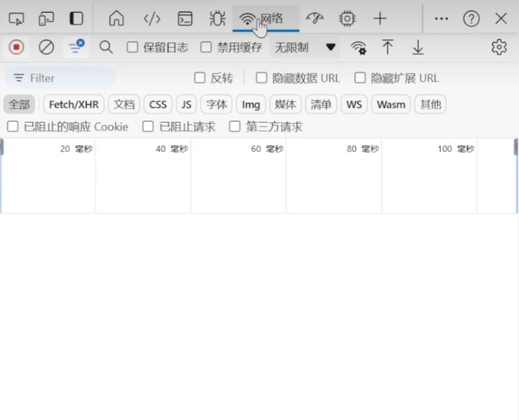Image resolution: width=519 pixels, height=420 pixels.
Task: Check 已阻止请求 checkbox
Action: point(148,126)
